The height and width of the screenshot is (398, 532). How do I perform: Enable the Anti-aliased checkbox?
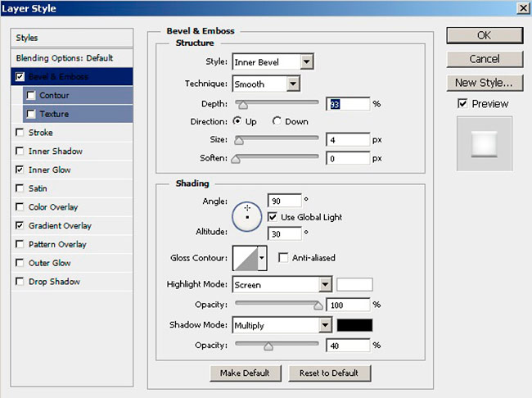283,257
